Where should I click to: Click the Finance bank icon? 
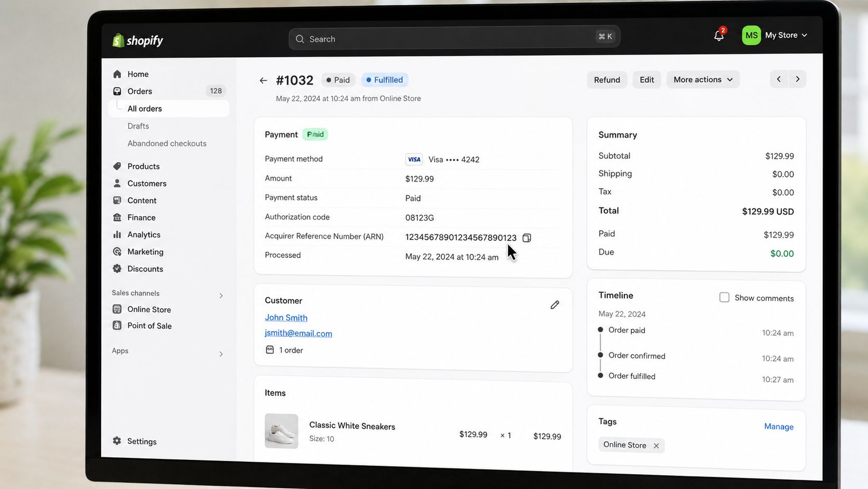117,218
